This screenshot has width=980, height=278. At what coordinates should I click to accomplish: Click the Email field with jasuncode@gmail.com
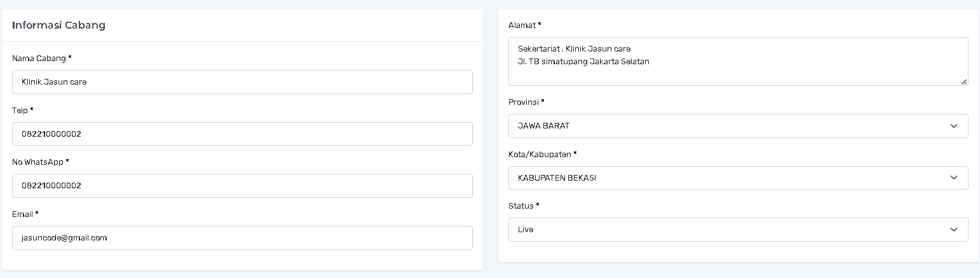point(242,238)
